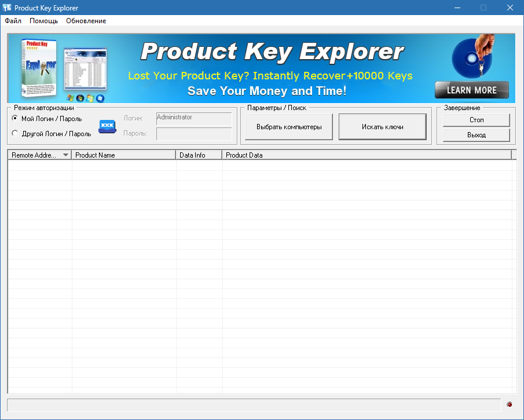524x420 pixels.
Task: Open the Remote Address column dropdown arrow
Action: (65, 155)
